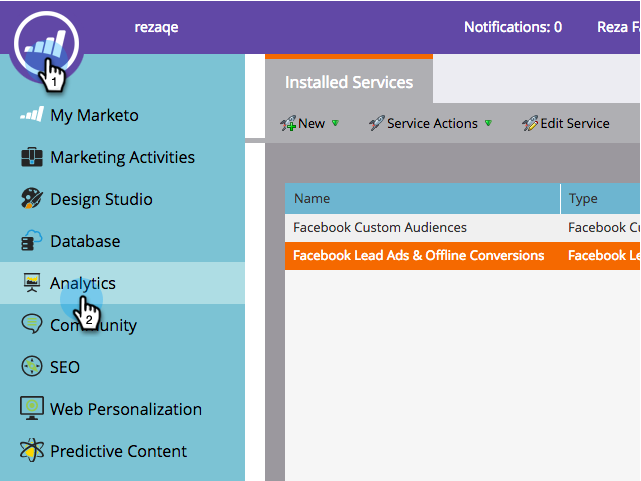The image size is (641, 481).
Task: Sort by the Name column header
Action: click(422, 199)
